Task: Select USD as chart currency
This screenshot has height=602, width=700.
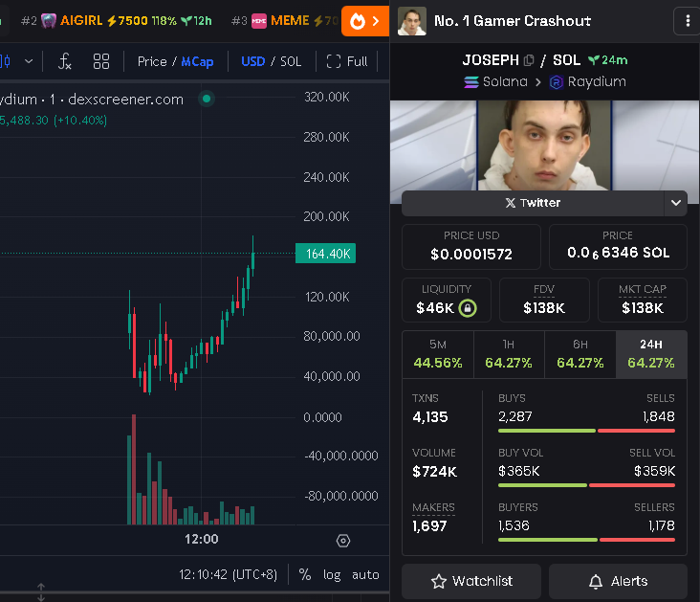Action: click(253, 61)
